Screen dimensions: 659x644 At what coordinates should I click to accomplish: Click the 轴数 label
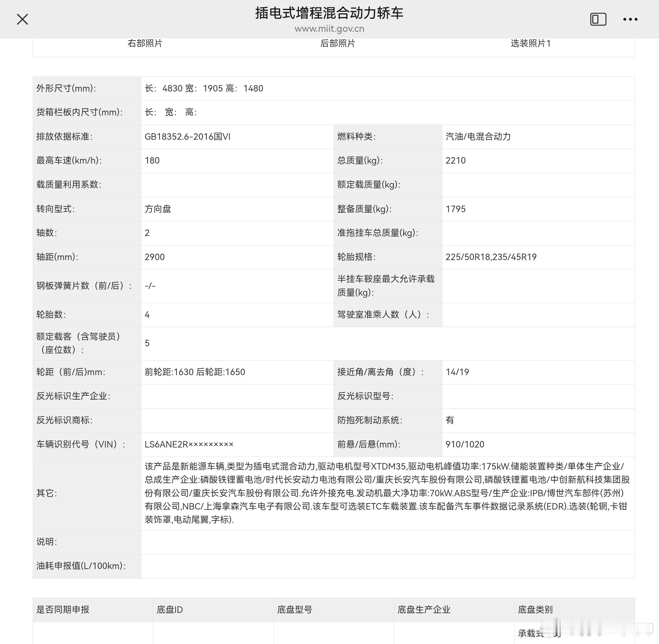point(47,233)
